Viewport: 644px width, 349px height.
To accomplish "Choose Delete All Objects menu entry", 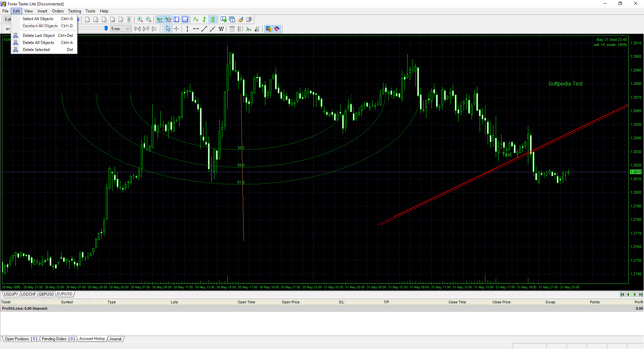I will [44, 43].
